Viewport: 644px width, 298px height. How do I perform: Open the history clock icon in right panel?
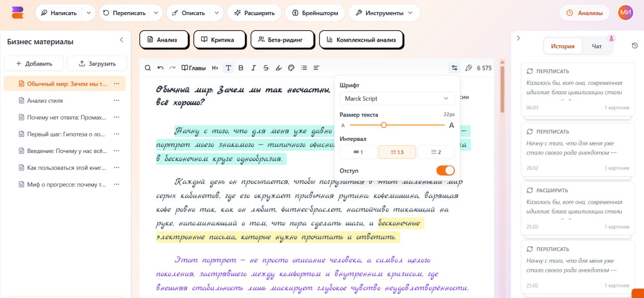pos(635,46)
